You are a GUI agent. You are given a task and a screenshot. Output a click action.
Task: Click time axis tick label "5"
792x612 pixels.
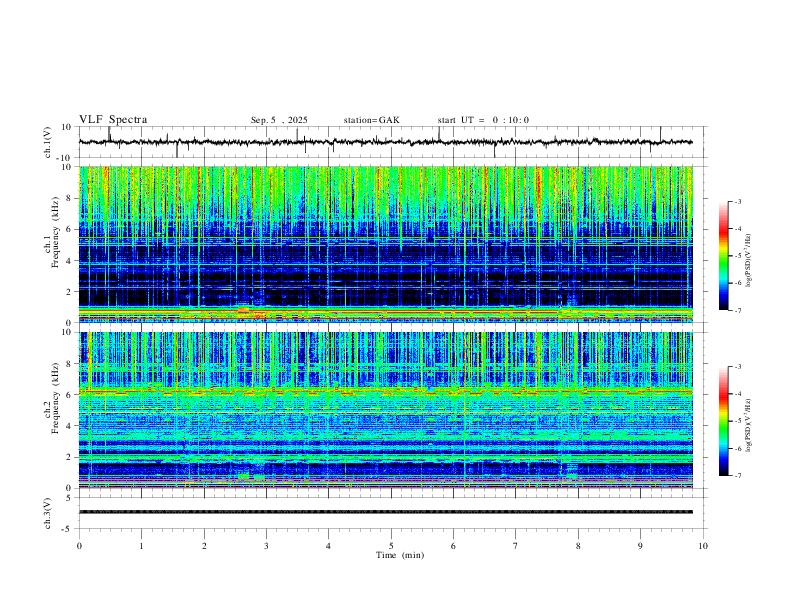click(391, 546)
